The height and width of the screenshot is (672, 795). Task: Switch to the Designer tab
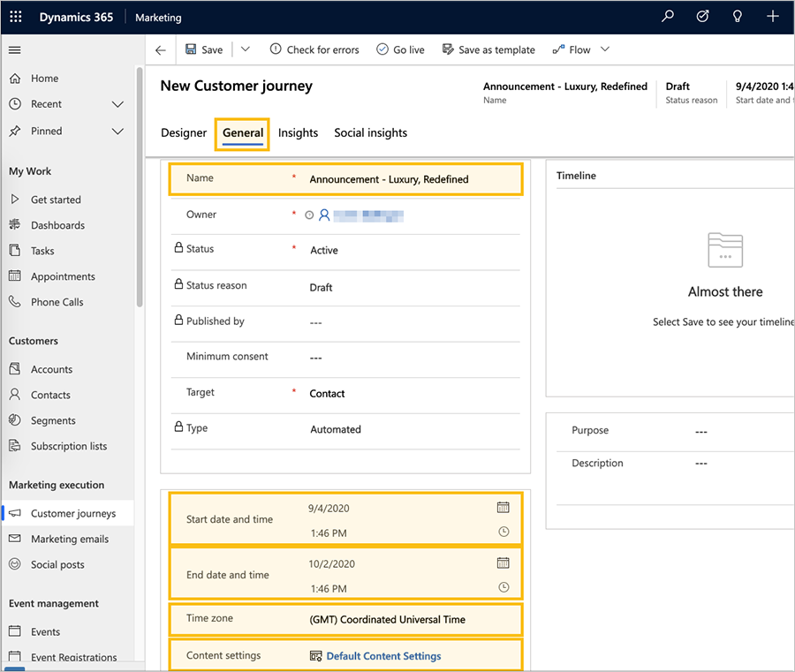coord(184,132)
